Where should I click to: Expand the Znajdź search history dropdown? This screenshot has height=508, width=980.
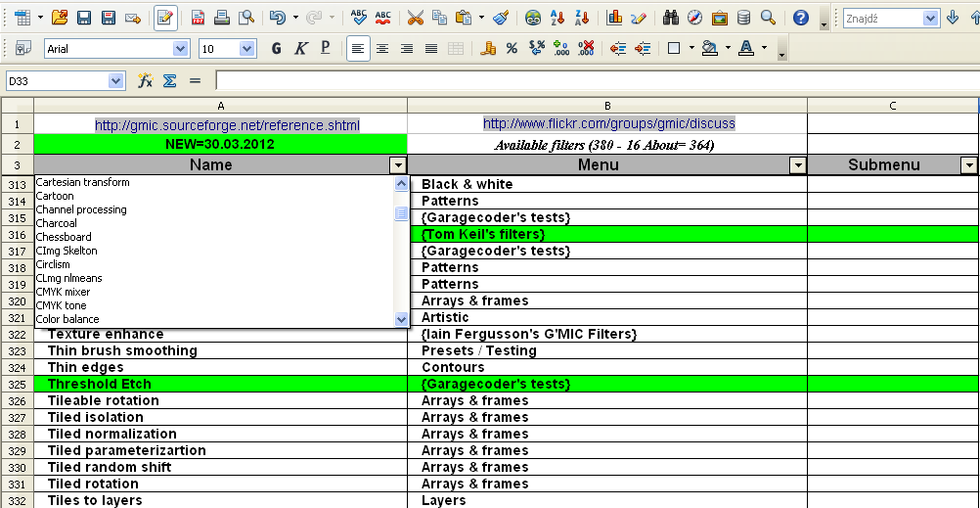pos(931,19)
